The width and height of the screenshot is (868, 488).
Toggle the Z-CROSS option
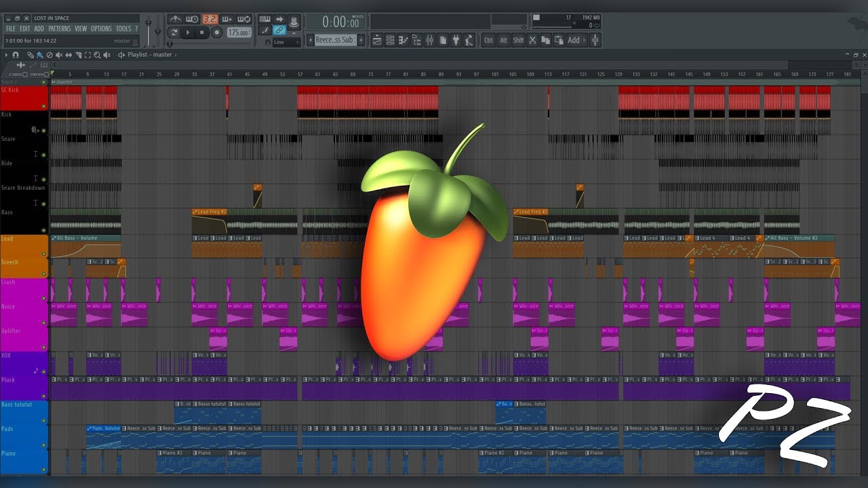pos(25,75)
